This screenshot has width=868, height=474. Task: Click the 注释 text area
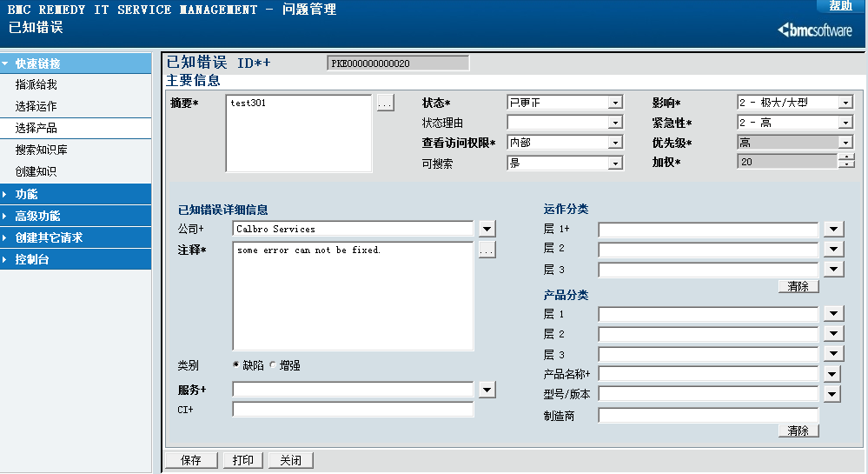click(x=353, y=296)
